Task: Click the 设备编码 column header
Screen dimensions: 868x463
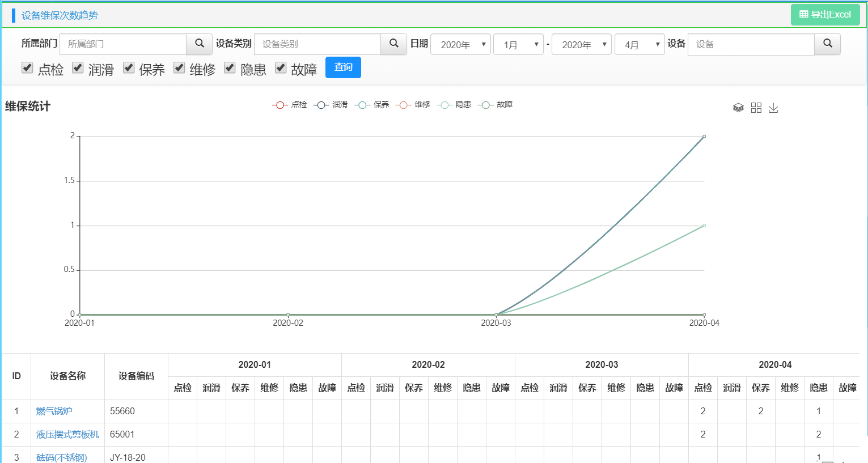Action: coord(136,376)
